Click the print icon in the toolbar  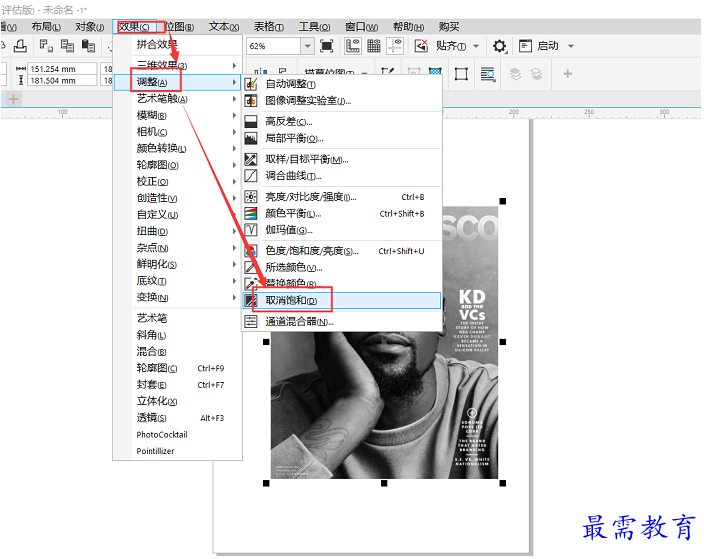20,46
